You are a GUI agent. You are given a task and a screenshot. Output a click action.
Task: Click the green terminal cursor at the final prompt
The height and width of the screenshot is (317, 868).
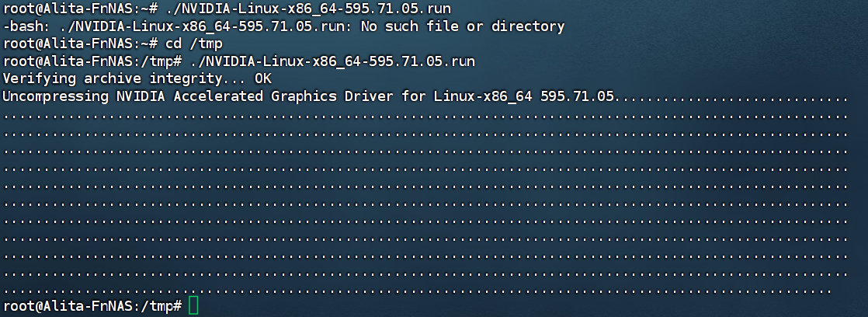click(193, 305)
